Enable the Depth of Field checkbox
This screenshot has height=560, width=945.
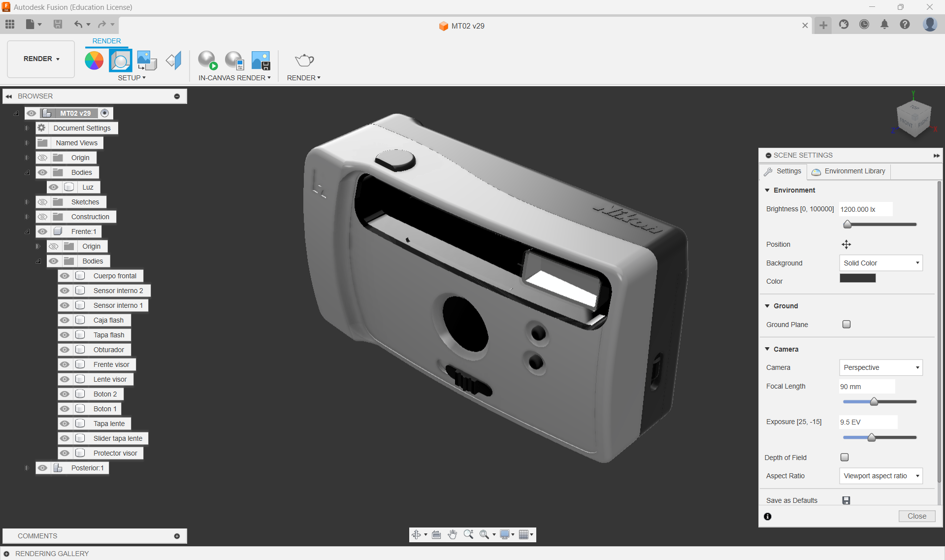point(845,457)
